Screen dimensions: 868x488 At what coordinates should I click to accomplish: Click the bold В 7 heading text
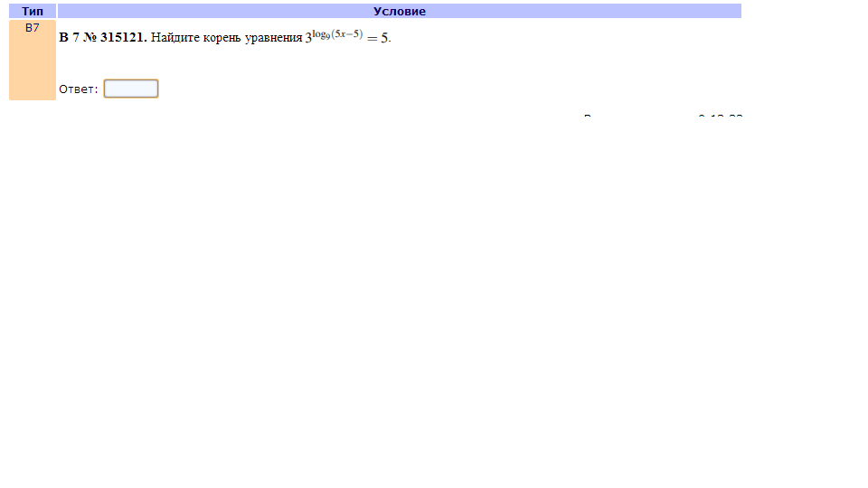70,37
